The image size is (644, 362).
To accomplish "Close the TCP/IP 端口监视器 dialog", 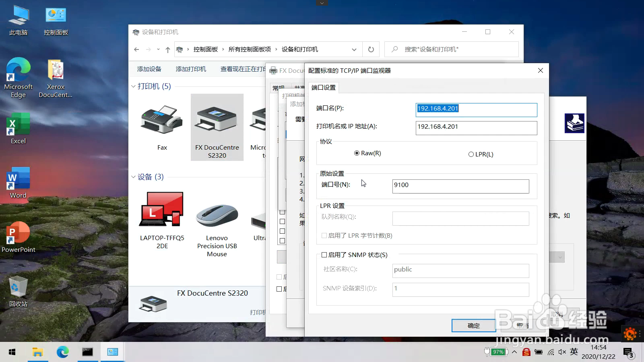I will click(x=541, y=70).
